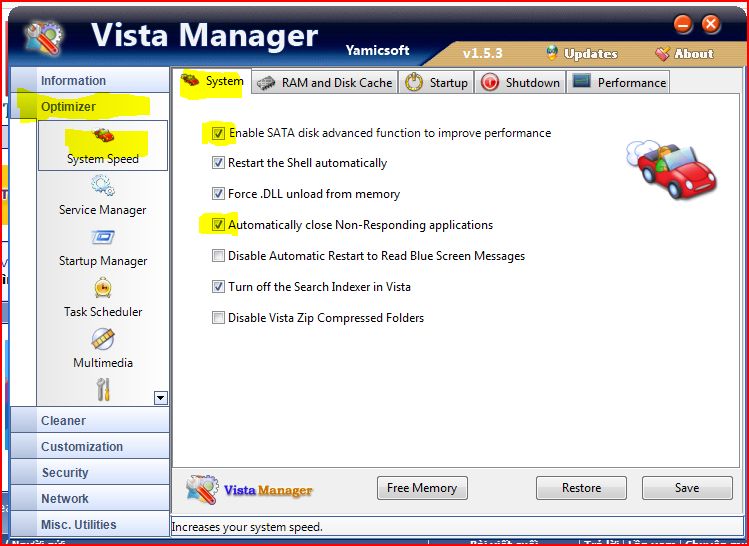The height and width of the screenshot is (546, 749).
Task: Expand the Cleaner category
Action: tap(63, 421)
